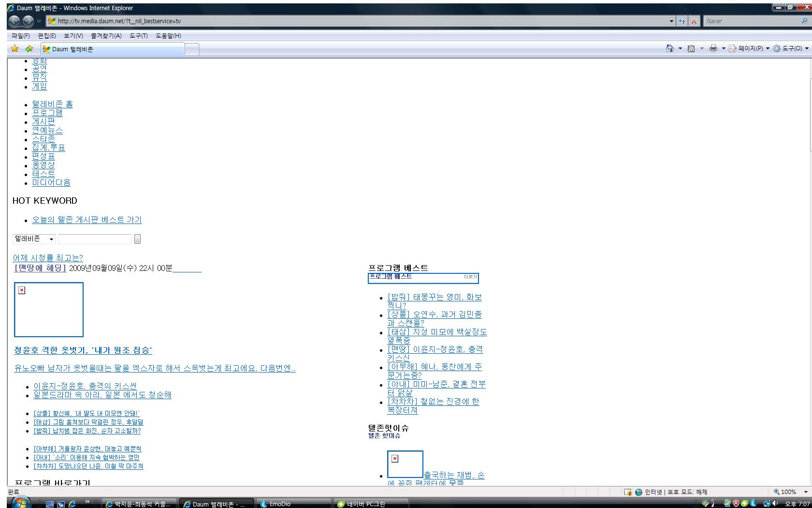Click the popup blocker icon in status bar
The image size is (812, 508).
click(x=628, y=492)
